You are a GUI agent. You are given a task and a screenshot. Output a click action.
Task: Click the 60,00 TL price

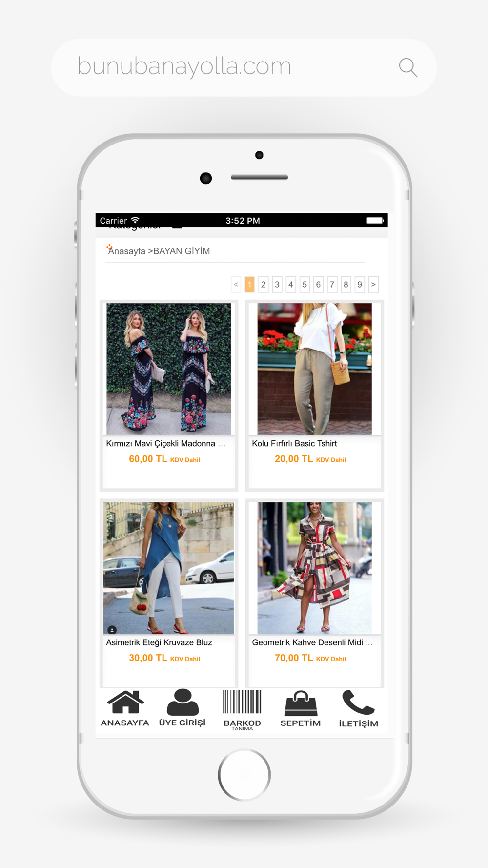(x=148, y=459)
